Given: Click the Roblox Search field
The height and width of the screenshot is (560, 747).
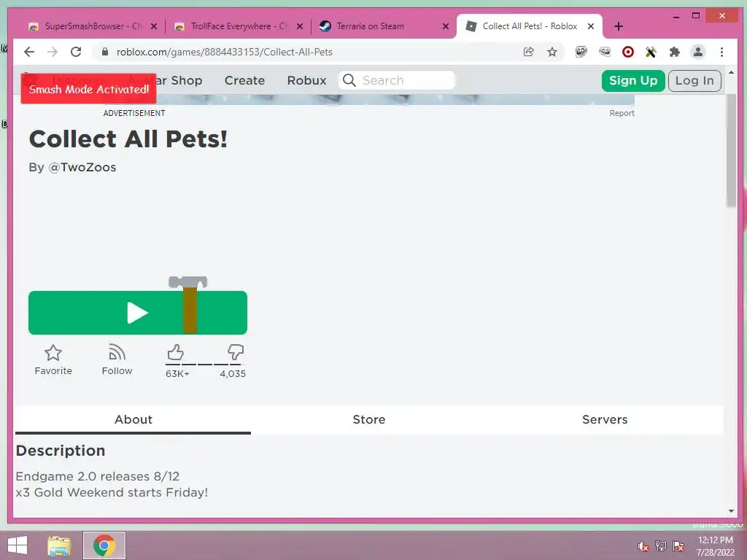Looking at the screenshot, I should click(x=397, y=80).
